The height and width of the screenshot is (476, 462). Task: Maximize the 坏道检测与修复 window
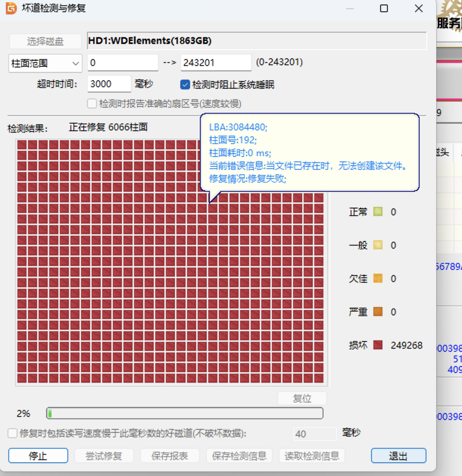point(384,8)
